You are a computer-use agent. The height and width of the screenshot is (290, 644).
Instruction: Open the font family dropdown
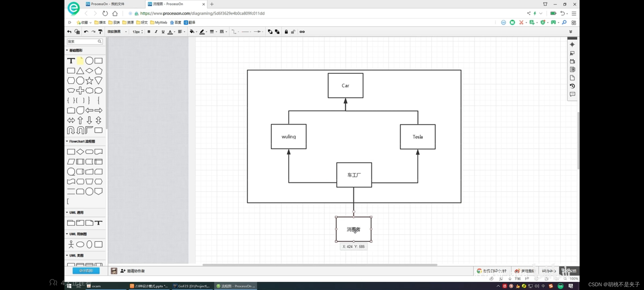[x=117, y=32]
